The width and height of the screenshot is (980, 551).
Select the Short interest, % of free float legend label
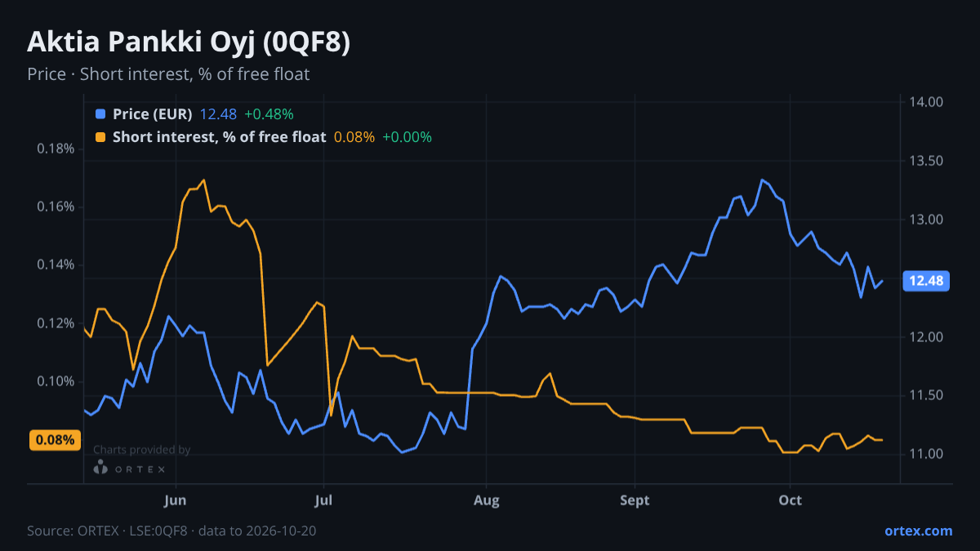pyautogui.click(x=220, y=137)
